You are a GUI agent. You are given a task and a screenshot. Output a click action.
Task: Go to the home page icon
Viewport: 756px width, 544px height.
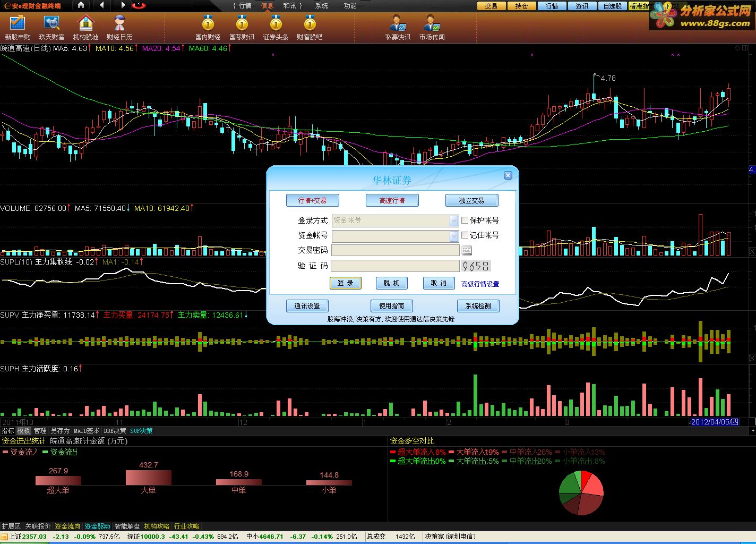[x=81, y=5]
